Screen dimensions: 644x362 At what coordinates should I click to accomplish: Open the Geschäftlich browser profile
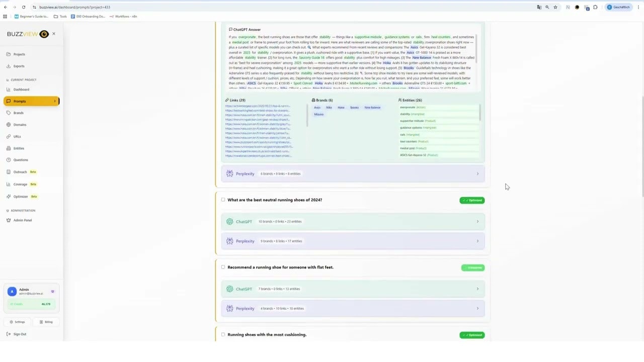619,7
